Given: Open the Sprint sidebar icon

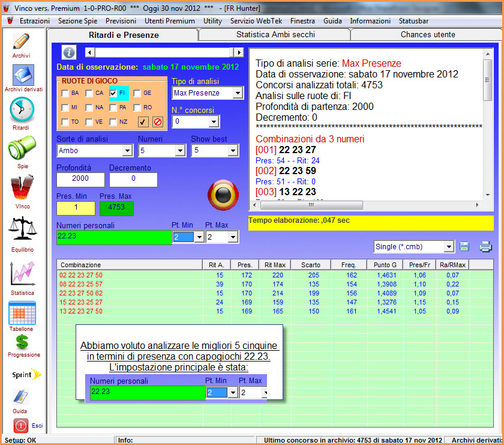Looking at the screenshot, I should [x=26, y=375].
